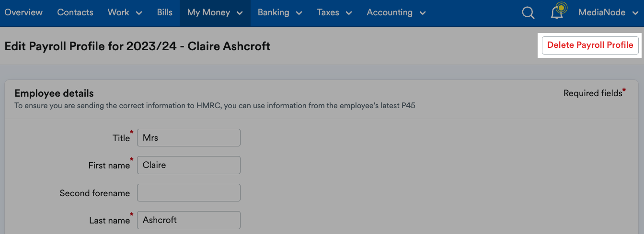Image resolution: width=644 pixels, height=234 pixels.
Task: Click the Edit Payroll Profile page title
Action: click(138, 46)
